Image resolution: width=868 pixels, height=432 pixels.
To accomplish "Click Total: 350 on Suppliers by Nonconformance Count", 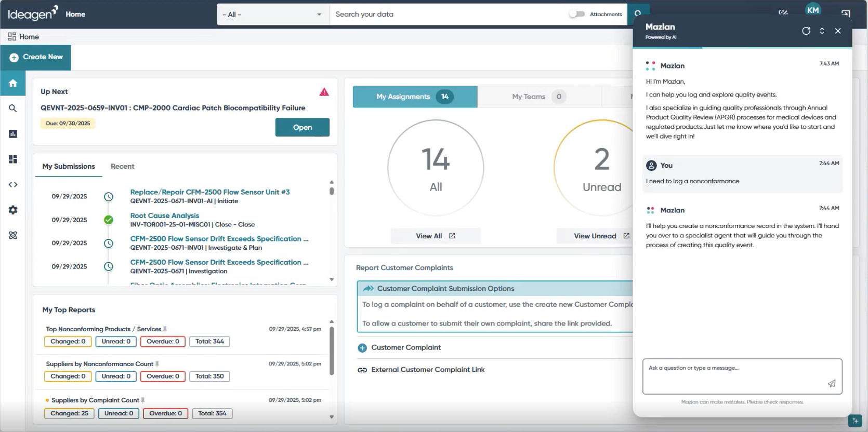I will tap(209, 376).
